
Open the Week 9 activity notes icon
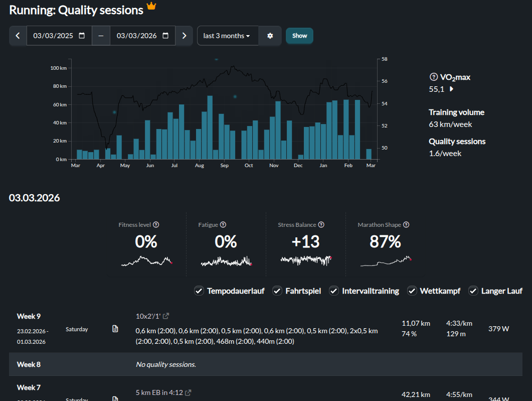[x=115, y=329]
